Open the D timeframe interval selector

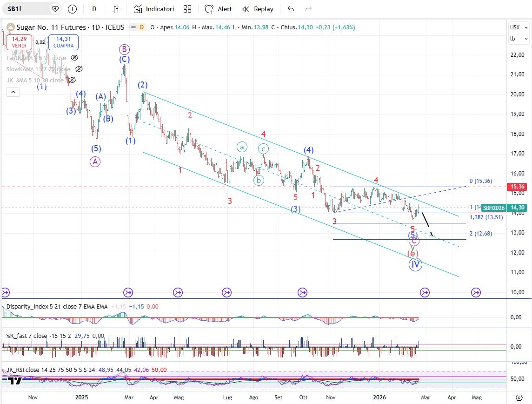94,9
